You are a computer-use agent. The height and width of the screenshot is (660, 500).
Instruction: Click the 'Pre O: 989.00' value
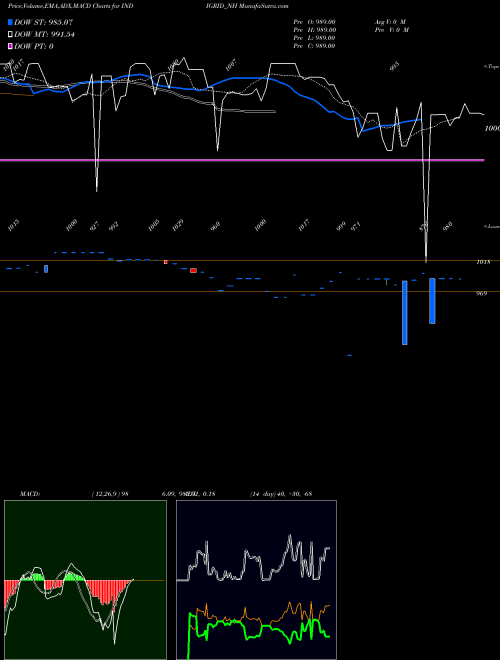(x=314, y=21)
